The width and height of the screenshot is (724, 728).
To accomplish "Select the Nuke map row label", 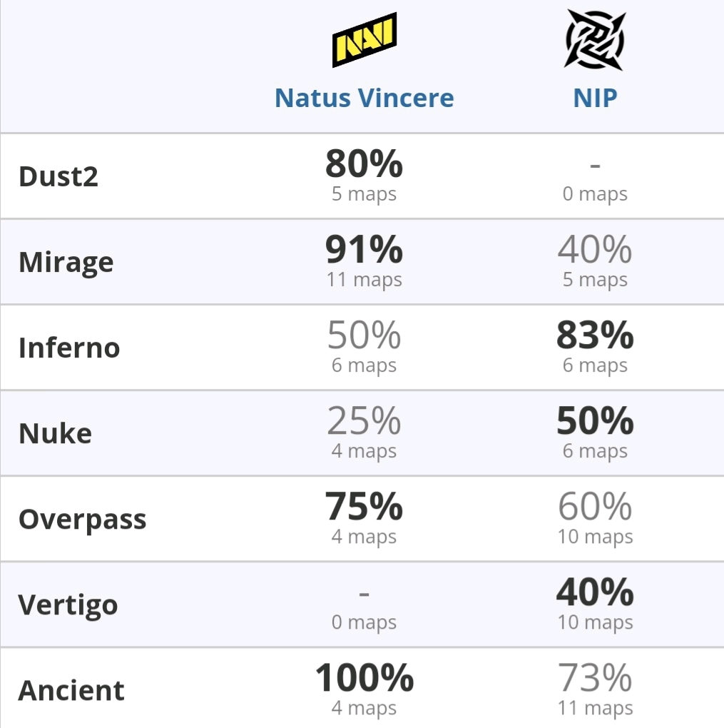I will tap(55, 434).
